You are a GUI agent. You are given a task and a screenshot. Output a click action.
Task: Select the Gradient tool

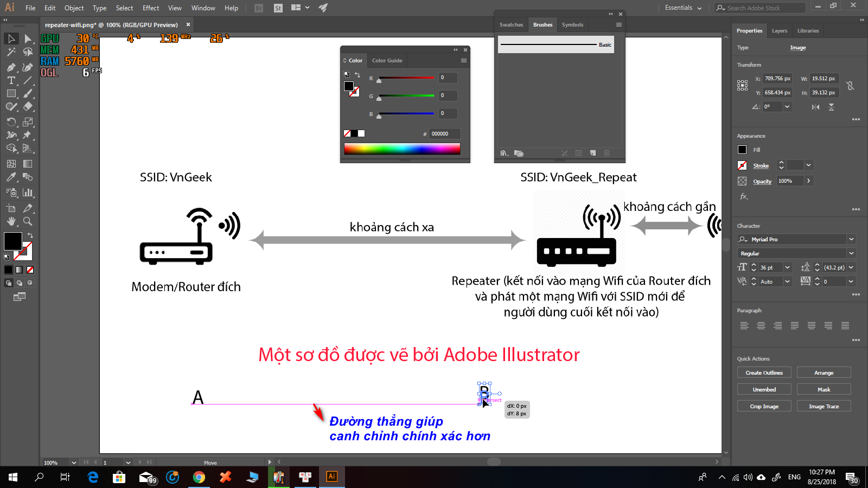pyautogui.click(x=28, y=164)
